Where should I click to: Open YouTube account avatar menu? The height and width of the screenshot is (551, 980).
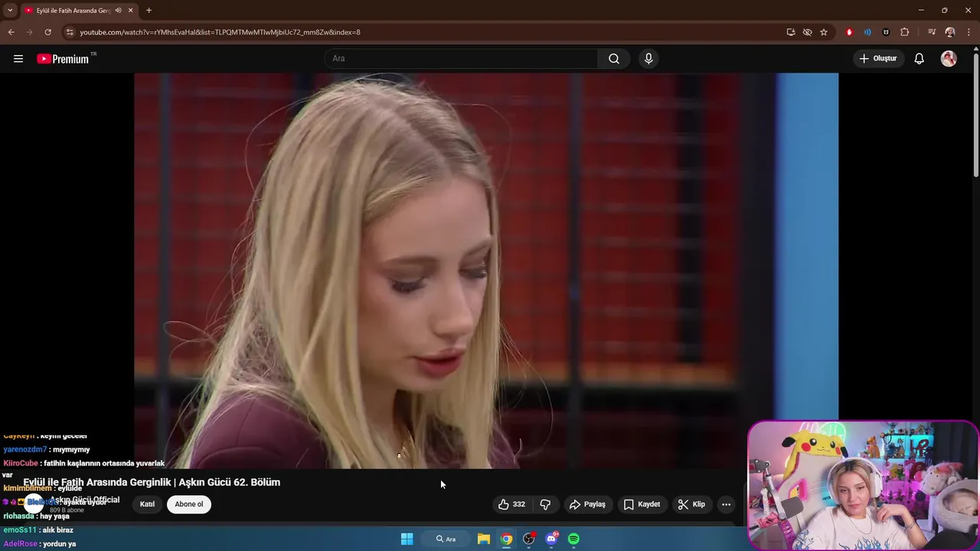pyautogui.click(x=949, y=59)
